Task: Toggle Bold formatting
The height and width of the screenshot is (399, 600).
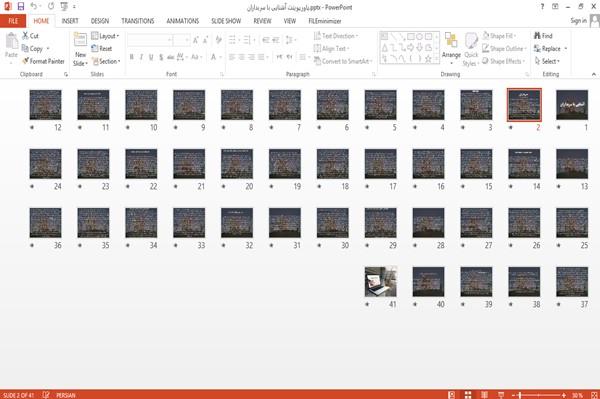Action: 132,57
